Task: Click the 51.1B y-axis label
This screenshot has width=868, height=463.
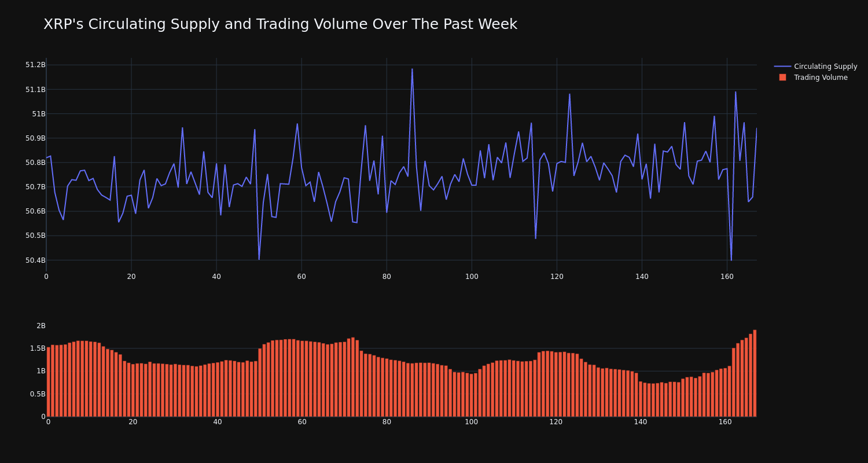Action: [35, 89]
